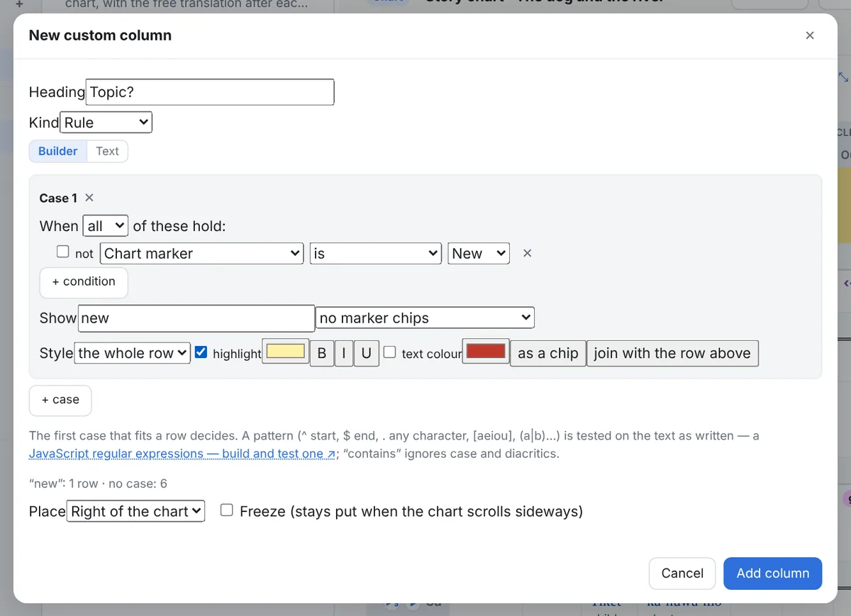This screenshot has height=616, width=851.
Task: Toggle bold style button B
Action: click(x=322, y=353)
